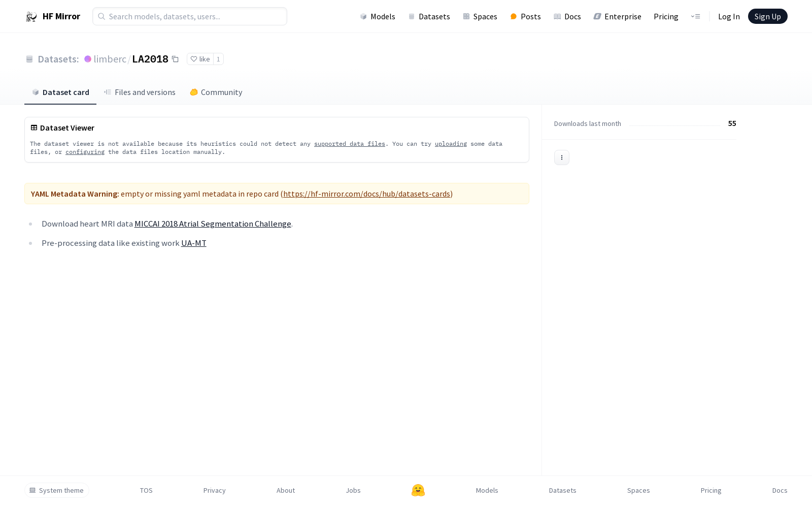Screen dimensions: 812x508
Task: Focus the search models input field
Action: (x=190, y=16)
